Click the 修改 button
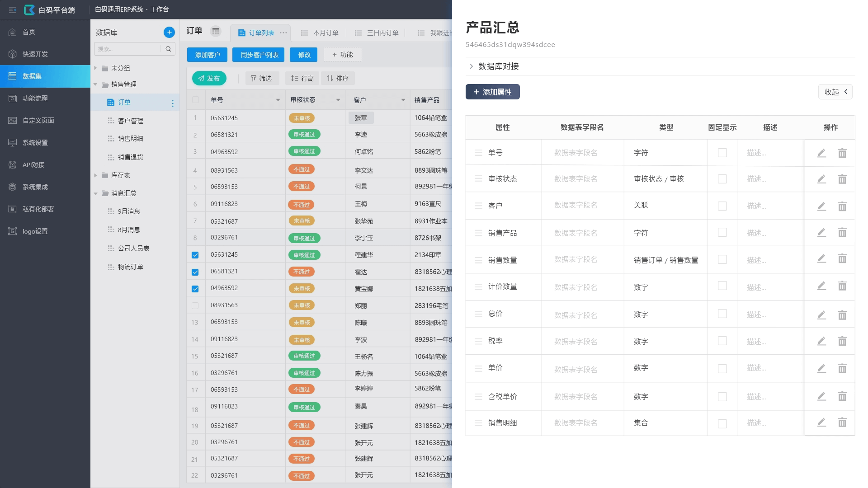Screen dimensions: 868x488 pyautogui.click(x=304, y=55)
